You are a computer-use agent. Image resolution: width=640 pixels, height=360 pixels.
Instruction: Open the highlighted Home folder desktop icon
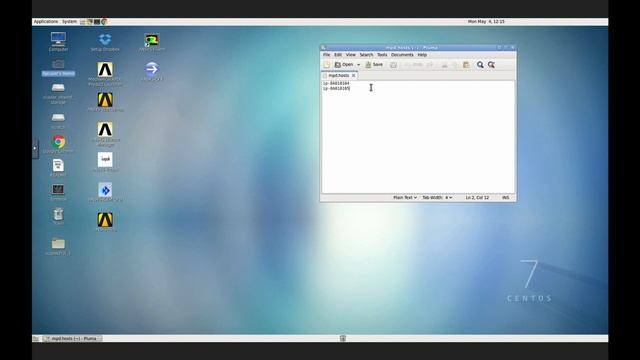pyautogui.click(x=58, y=67)
